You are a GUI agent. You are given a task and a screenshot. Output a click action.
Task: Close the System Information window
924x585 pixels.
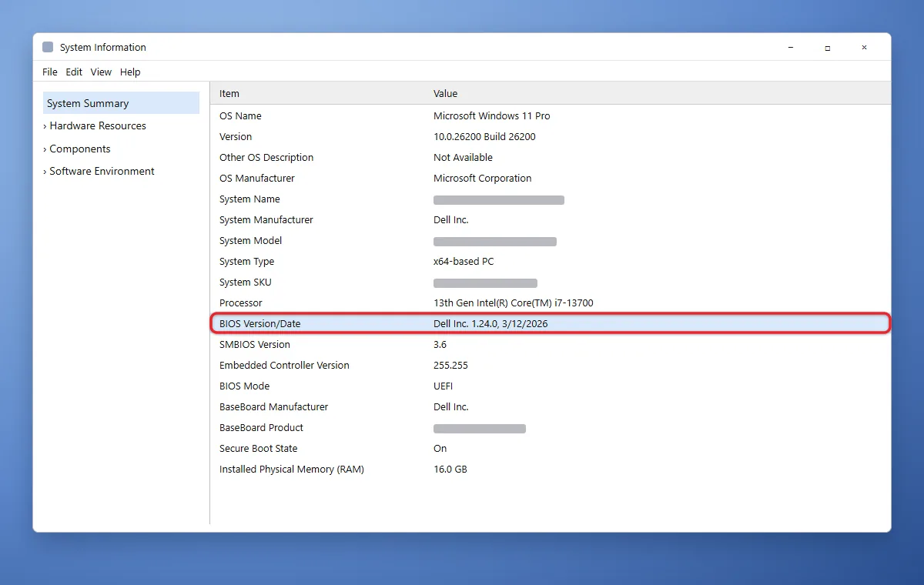coord(865,47)
